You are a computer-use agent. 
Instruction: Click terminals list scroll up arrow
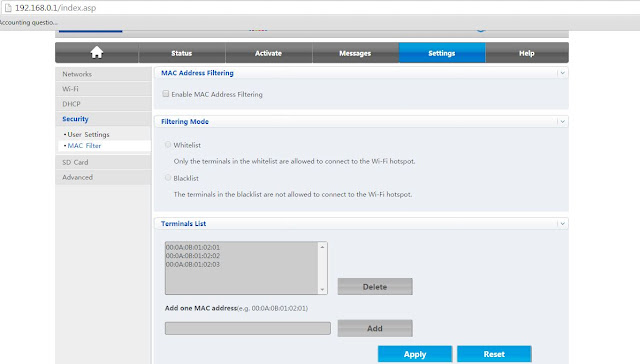tap(322, 247)
